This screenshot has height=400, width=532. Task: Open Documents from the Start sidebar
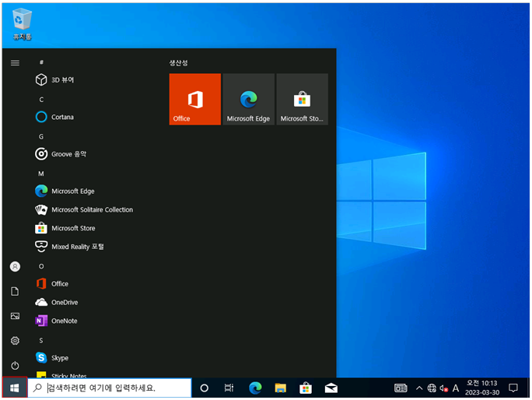click(15, 291)
